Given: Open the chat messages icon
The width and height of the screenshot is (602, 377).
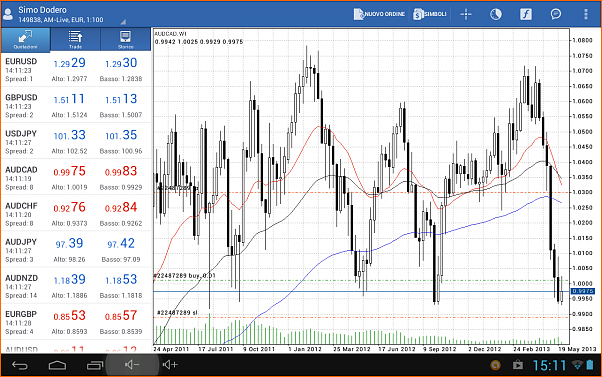Looking at the screenshot, I should click(556, 14).
